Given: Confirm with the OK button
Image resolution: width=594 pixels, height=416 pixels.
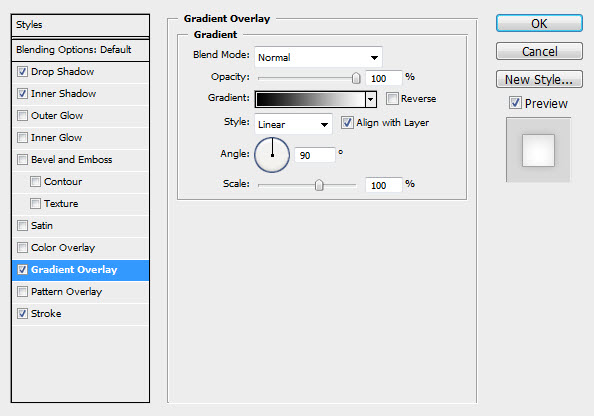Looking at the screenshot, I should [539, 23].
